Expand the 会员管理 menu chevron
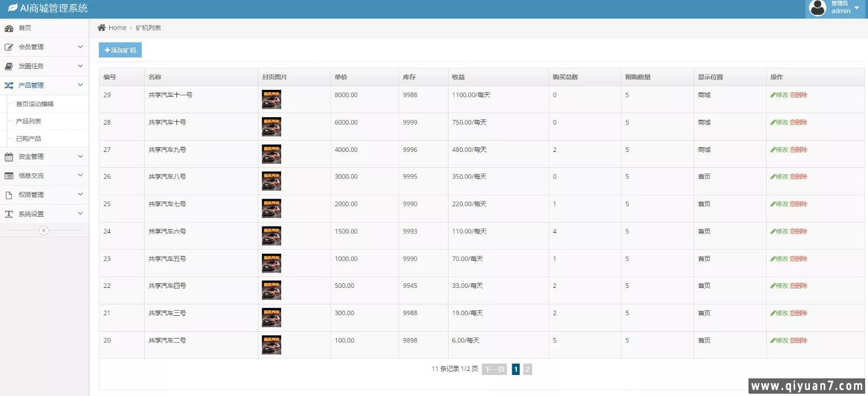868x396 pixels. (x=80, y=47)
